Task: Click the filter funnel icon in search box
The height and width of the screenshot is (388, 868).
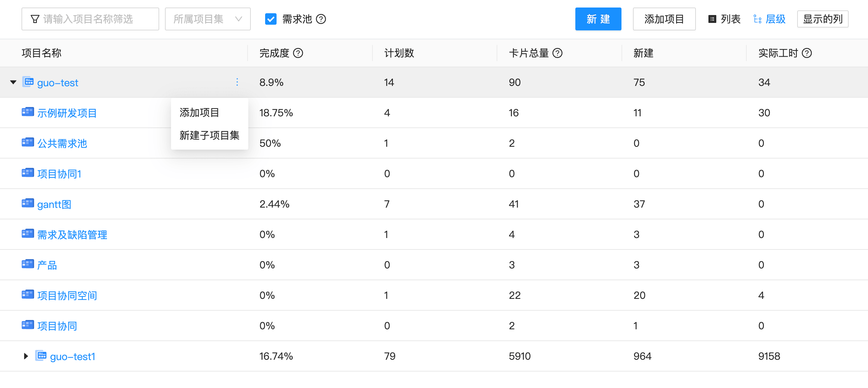Action: [34, 19]
